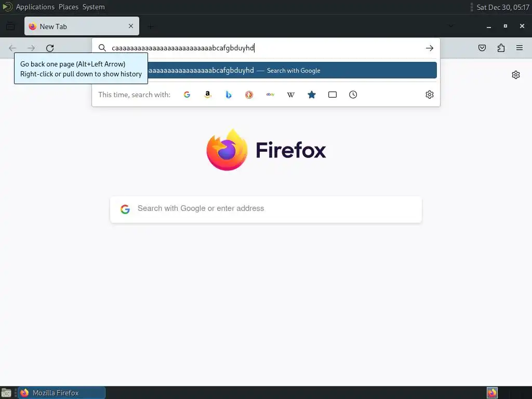Close the New Tab tab
This screenshot has width=532, height=399.
(130, 26)
